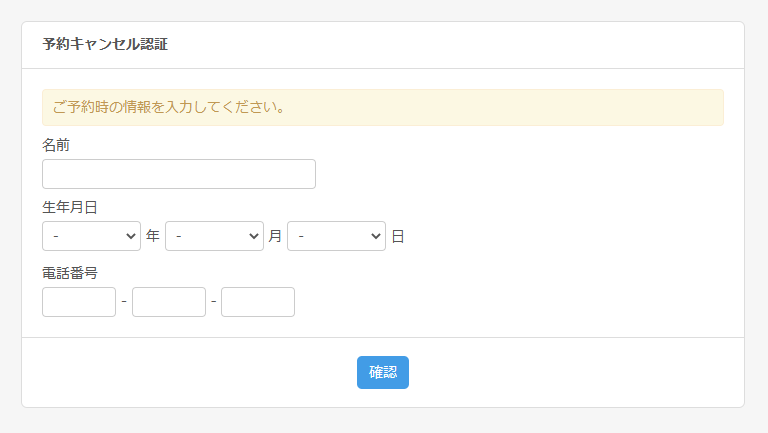Click the first hyphen between phone boxes
This screenshot has height=433, width=768.
pos(124,302)
